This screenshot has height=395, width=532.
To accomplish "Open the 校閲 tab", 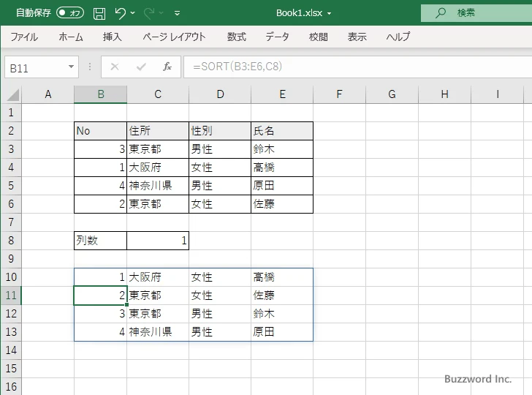I will [319, 37].
